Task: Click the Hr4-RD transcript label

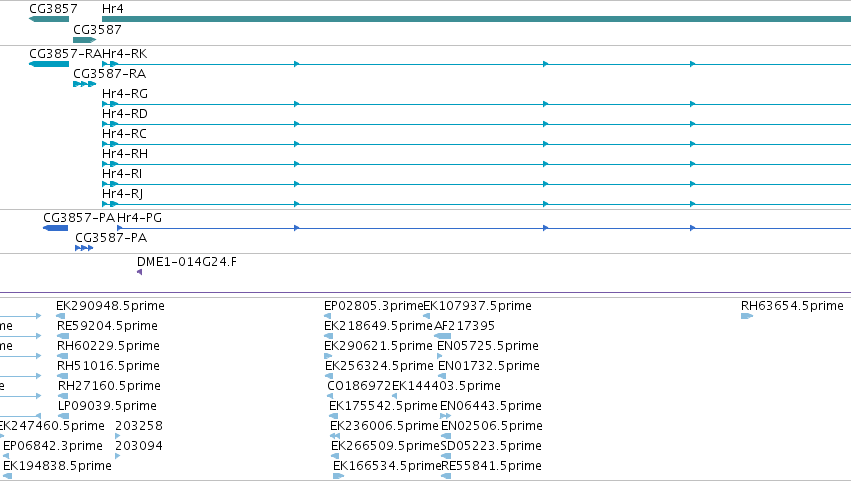Action: pos(125,114)
